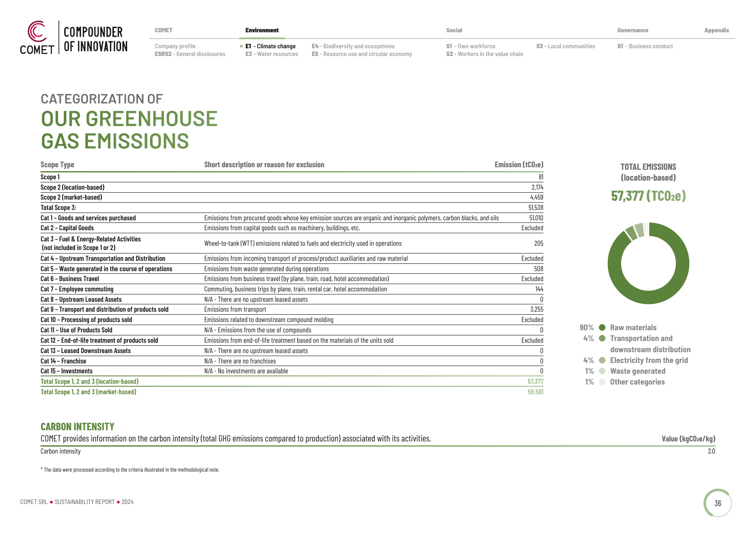Open the Environment navigation section
This screenshot has height=535, width=756.
point(262,30)
